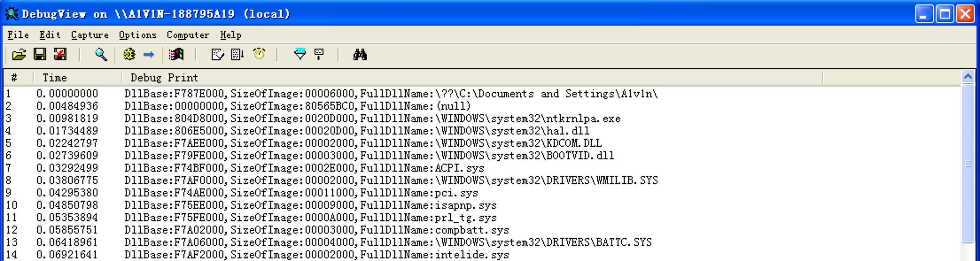
Task: Toggle capture with the magnifying glass icon
Action: tap(101, 54)
